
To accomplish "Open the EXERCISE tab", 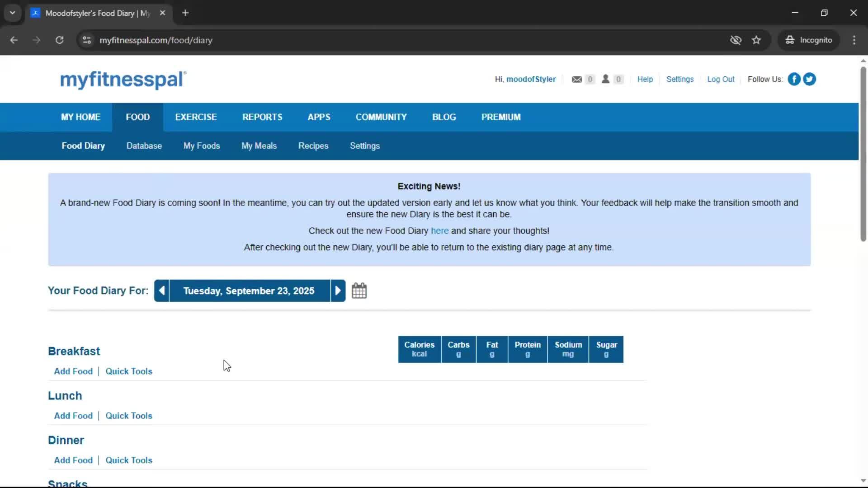I will tap(196, 117).
